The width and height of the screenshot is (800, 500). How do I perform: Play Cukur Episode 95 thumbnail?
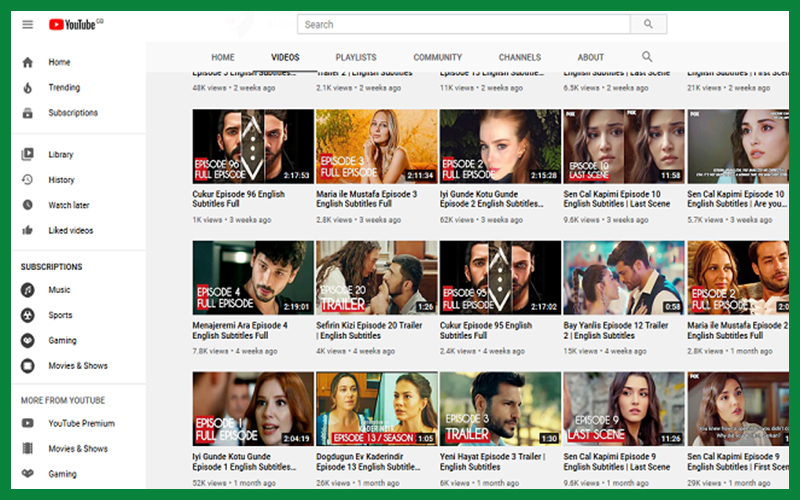[500, 278]
